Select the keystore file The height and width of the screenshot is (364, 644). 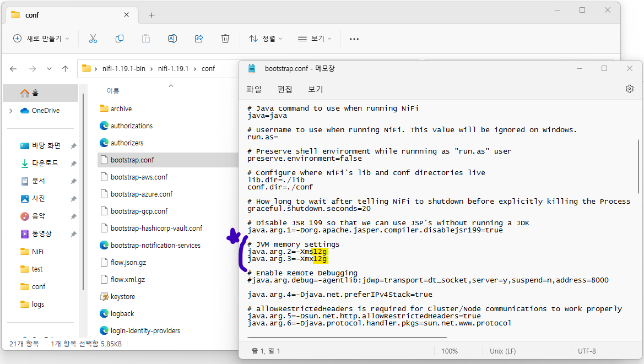tap(123, 297)
